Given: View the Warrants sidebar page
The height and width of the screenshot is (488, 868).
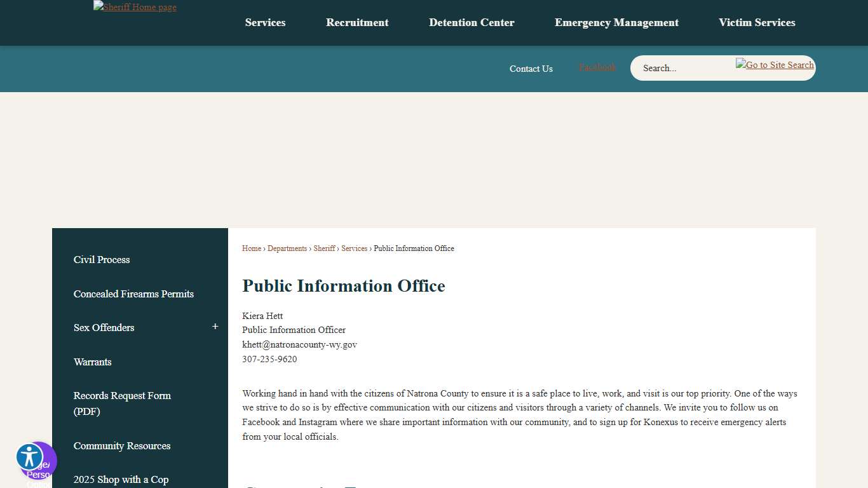Looking at the screenshot, I should pos(92,362).
